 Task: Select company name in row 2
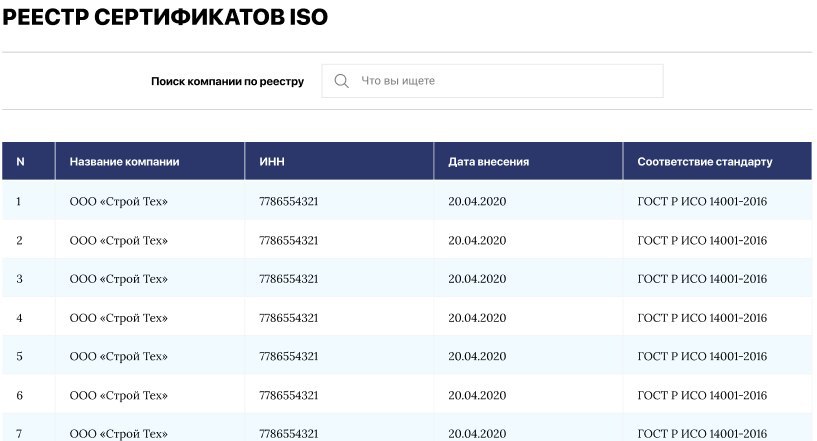tap(119, 240)
